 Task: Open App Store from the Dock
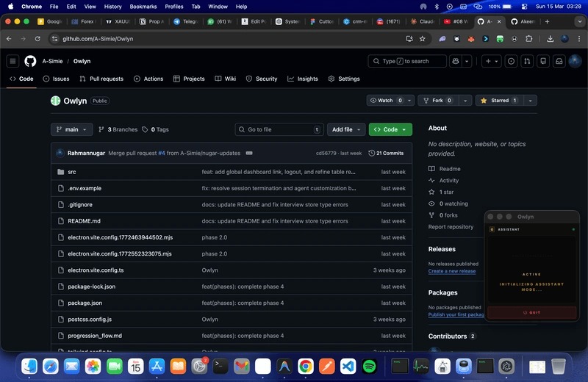[x=157, y=367]
